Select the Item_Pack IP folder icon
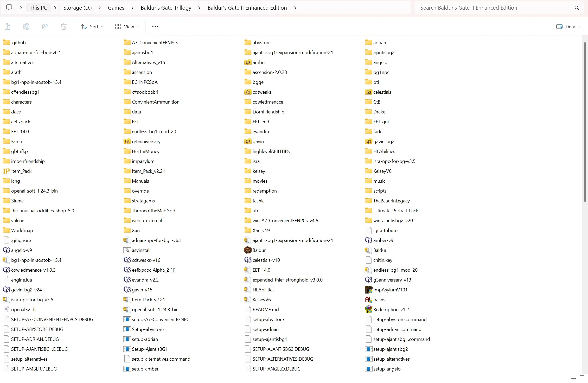This screenshot has width=588, height=383. (6, 171)
